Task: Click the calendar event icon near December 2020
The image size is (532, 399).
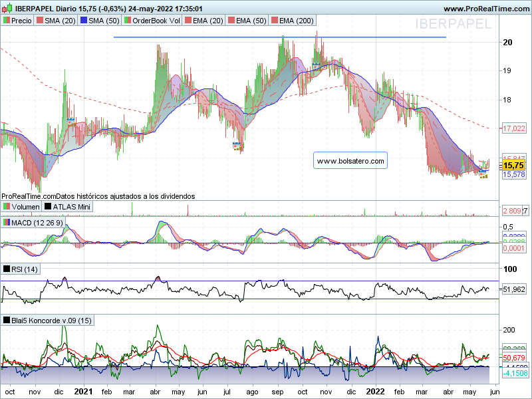Action: point(70,122)
